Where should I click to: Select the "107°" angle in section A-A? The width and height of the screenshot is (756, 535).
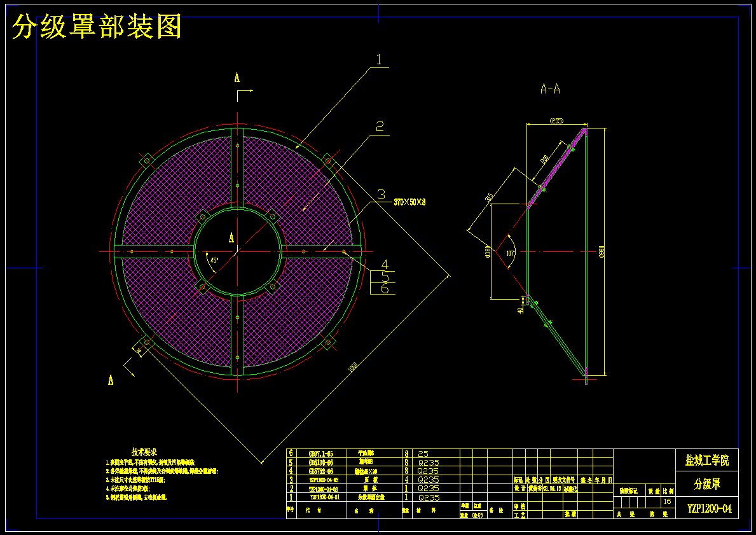[x=511, y=253]
